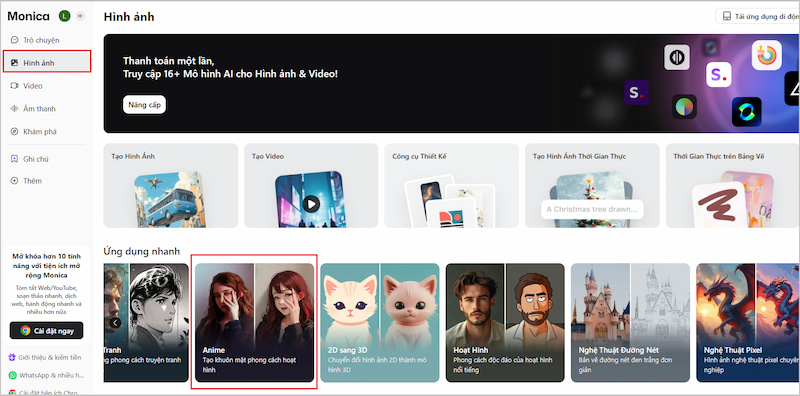
Task: Select the Hình ảnh image icon
Action: 14,63
